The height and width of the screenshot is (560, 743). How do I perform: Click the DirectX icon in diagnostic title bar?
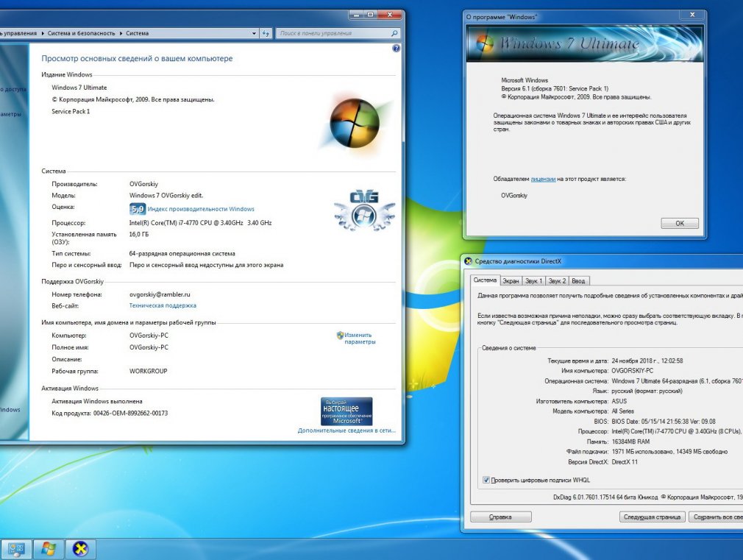click(468, 261)
